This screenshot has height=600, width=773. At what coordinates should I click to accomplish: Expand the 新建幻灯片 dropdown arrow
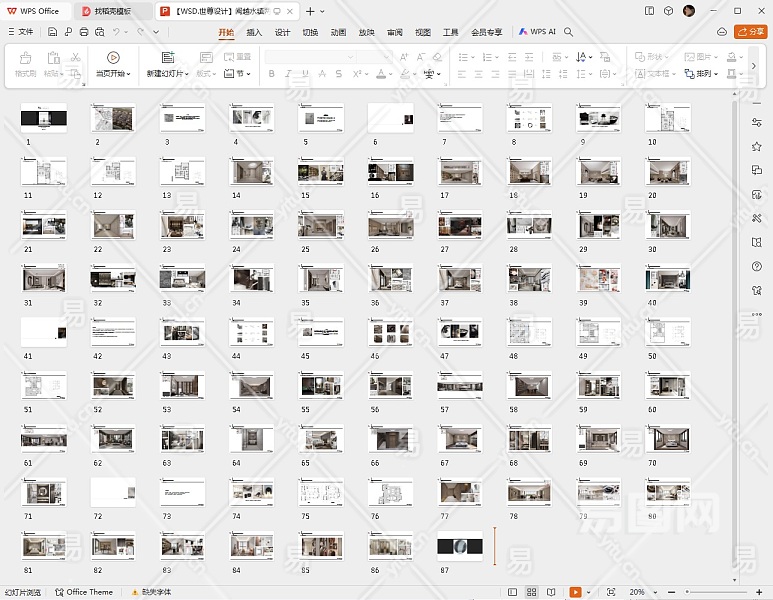[184, 74]
